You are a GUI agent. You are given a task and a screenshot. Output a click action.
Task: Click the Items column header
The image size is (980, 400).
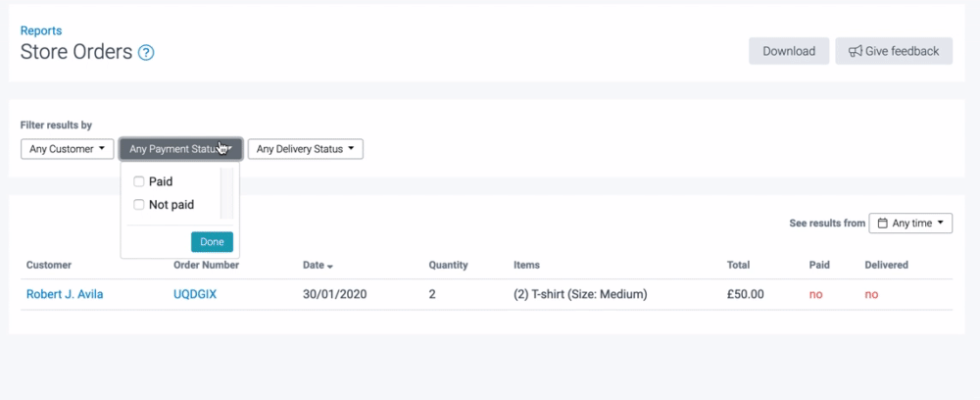(x=526, y=265)
